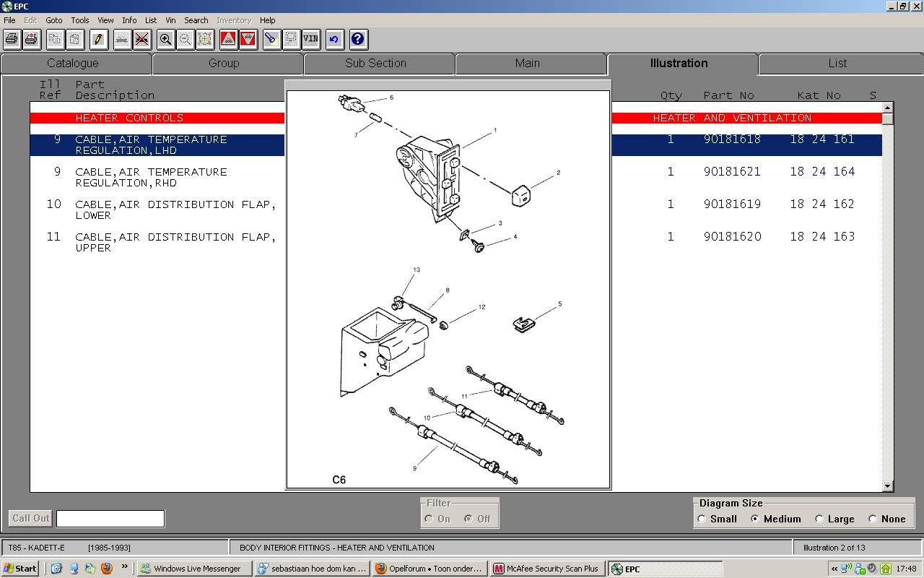Image resolution: width=924 pixels, height=578 pixels.
Task: Set diagram size to None
Action: (x=873, y=519)
